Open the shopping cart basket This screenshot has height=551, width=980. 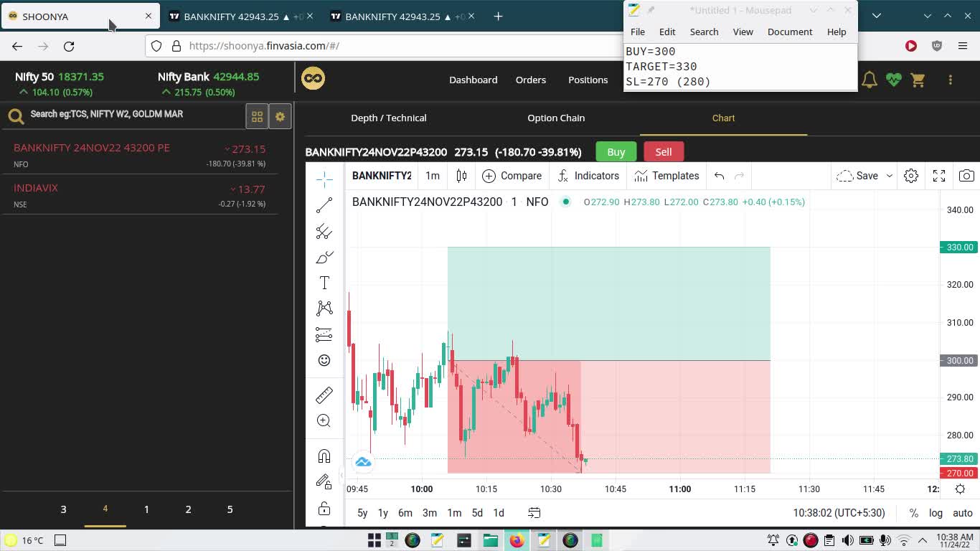click(x=918, y=80)
